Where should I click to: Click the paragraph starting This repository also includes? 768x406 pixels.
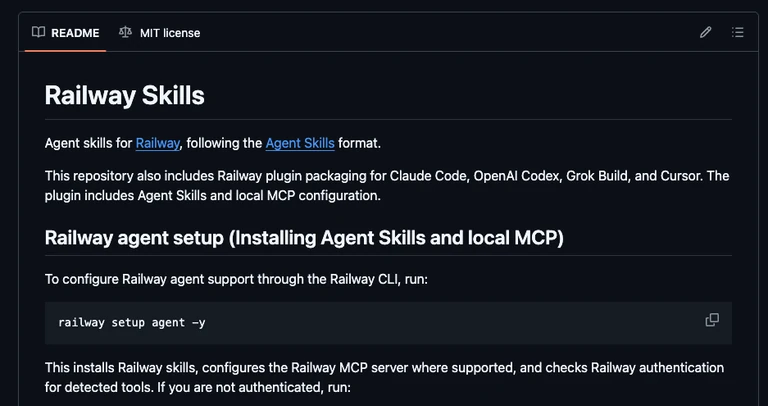tap(387, 186)
